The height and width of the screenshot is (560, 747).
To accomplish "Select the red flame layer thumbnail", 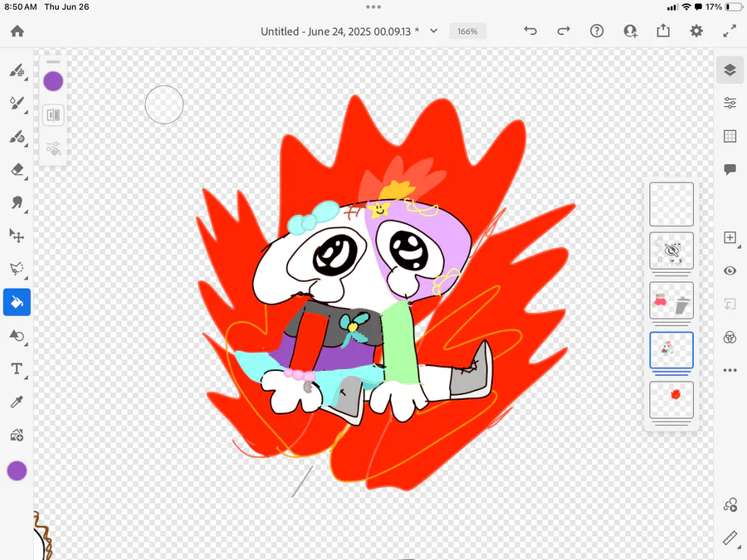I will click(x=671, y=400).
